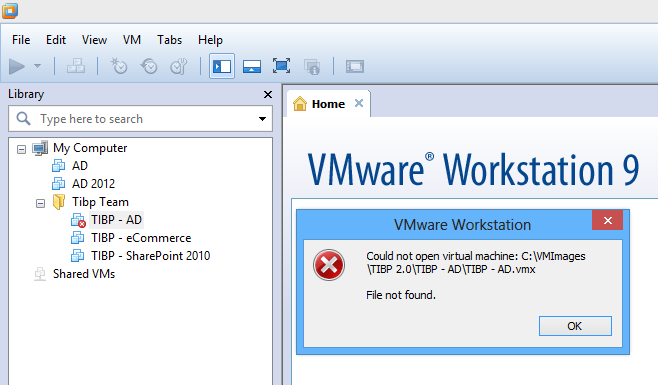This screenshot has width=658, height=385.
Task: Click the AD 2012 VM icon
Action: 58,183
